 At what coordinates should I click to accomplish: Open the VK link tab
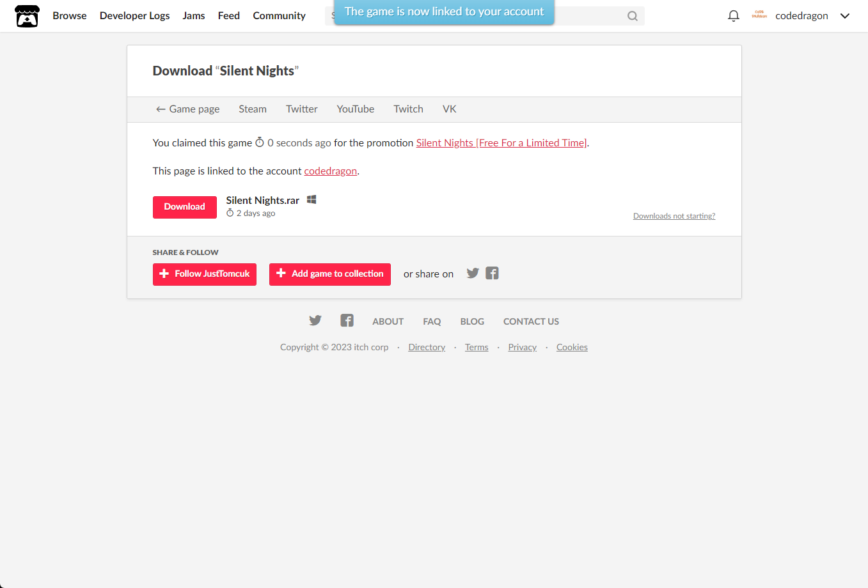450,109
